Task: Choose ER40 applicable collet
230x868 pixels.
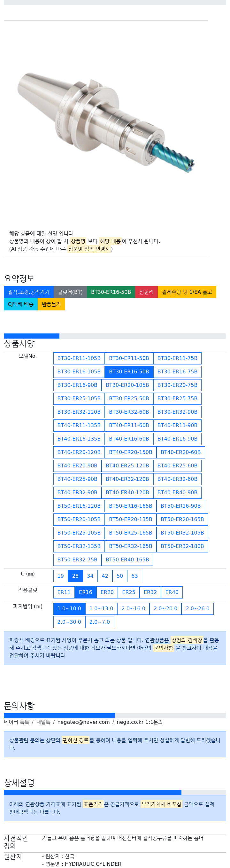Action: tap(172, 592)
